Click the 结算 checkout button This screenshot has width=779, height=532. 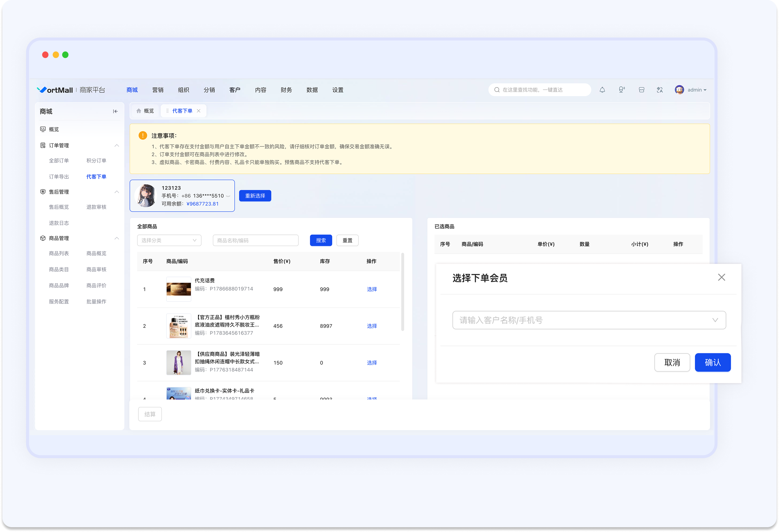pyautogui.click(x=150, y=414)
